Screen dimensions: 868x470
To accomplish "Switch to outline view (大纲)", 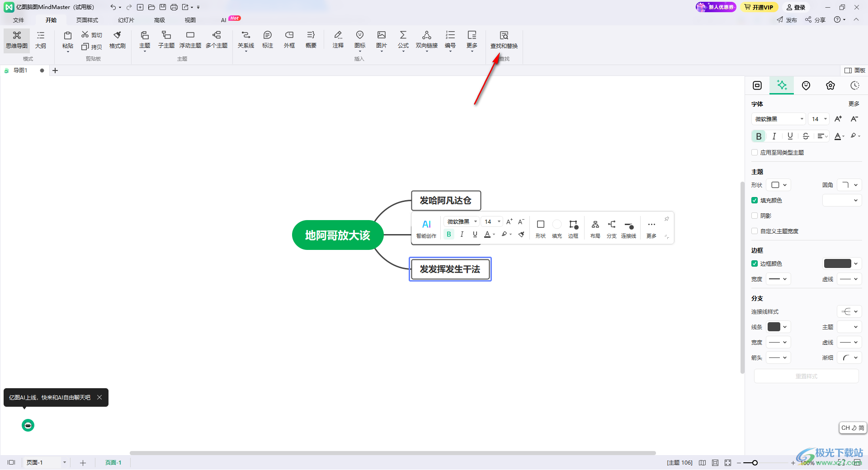I will coord(41,40).
